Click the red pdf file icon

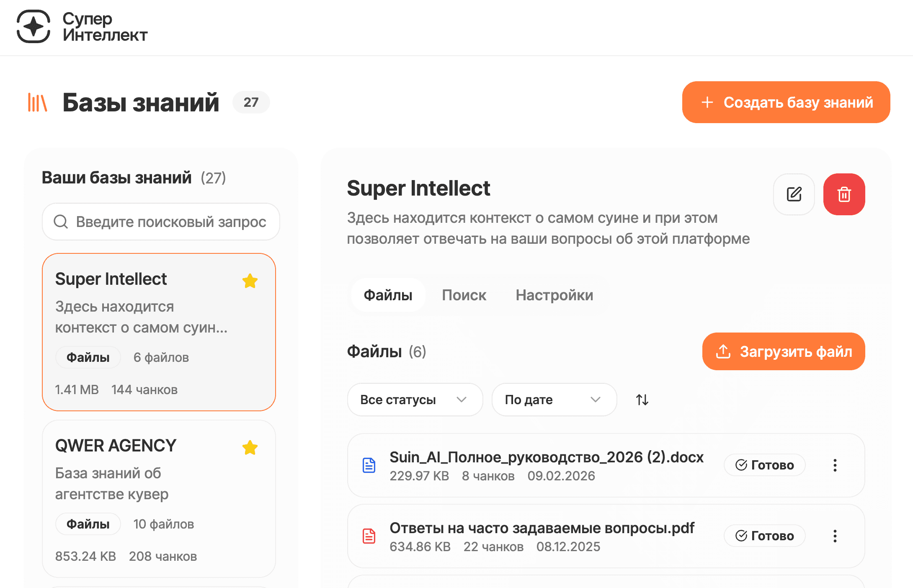coord(369,536)
